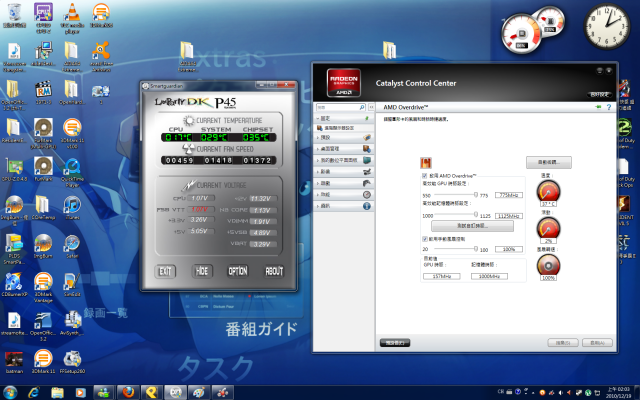Image resolution: width=640 pixels, height=400 pixels.
Task: Click the Windows Start orb
Action: click(x=10, y=393)
